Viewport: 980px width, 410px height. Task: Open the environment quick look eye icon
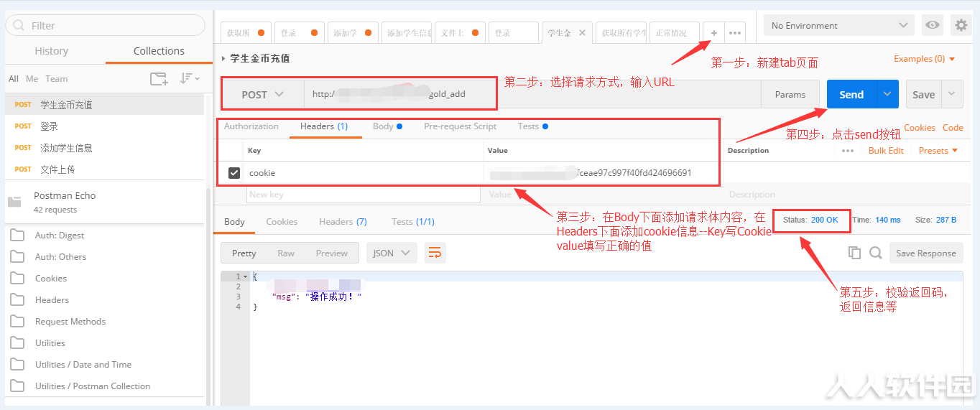(933, 25)
